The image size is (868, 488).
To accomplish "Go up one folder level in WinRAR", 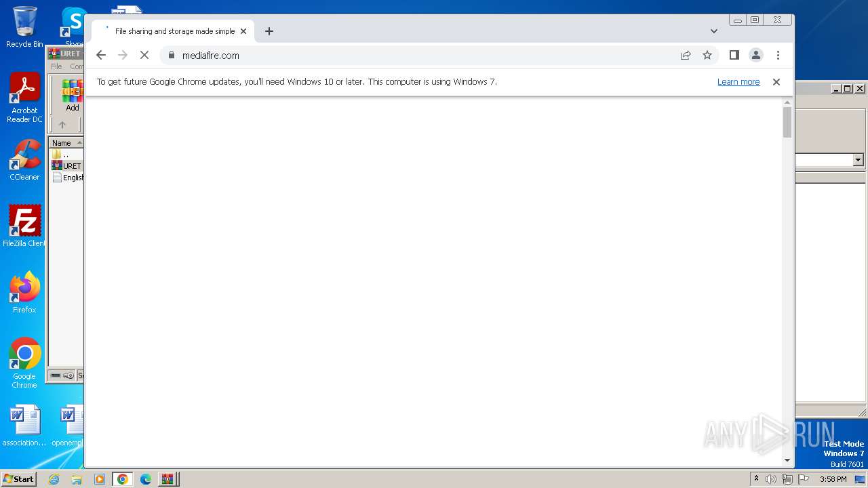I will 62,125.
